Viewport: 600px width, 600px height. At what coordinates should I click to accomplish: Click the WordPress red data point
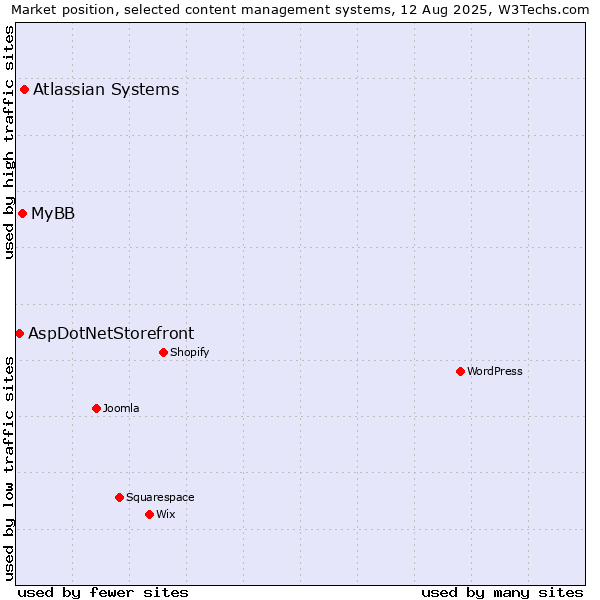coord(460,371)
